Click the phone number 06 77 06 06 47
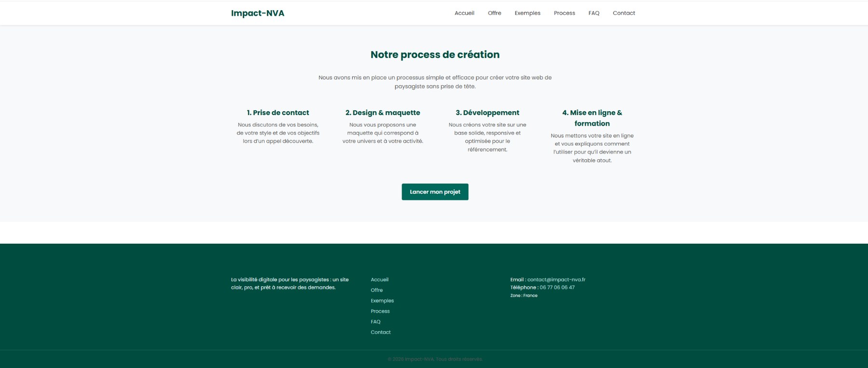The width and height of the screenshot is (868, 368). pos(557,288)
